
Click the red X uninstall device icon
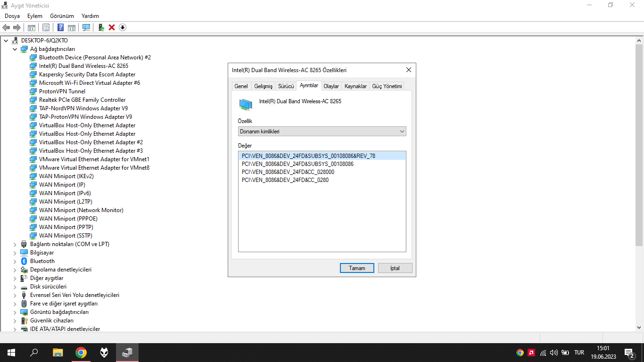[x=112, y=27]
